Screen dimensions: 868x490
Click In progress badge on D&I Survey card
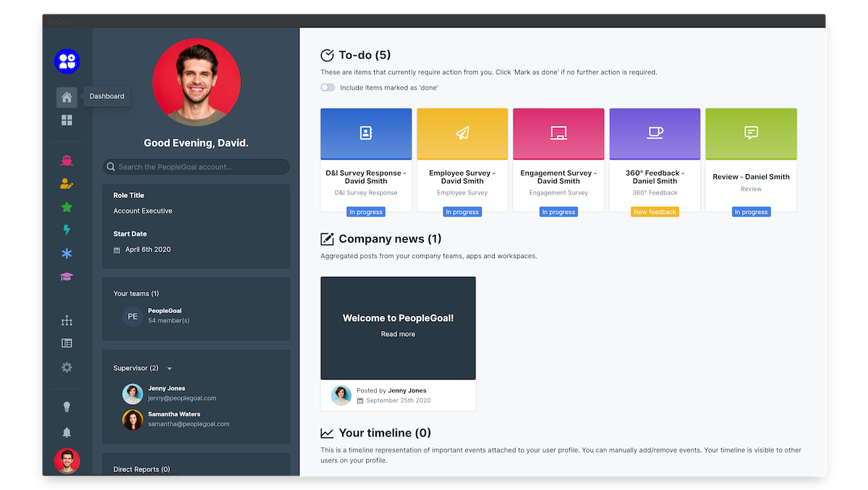366,212
